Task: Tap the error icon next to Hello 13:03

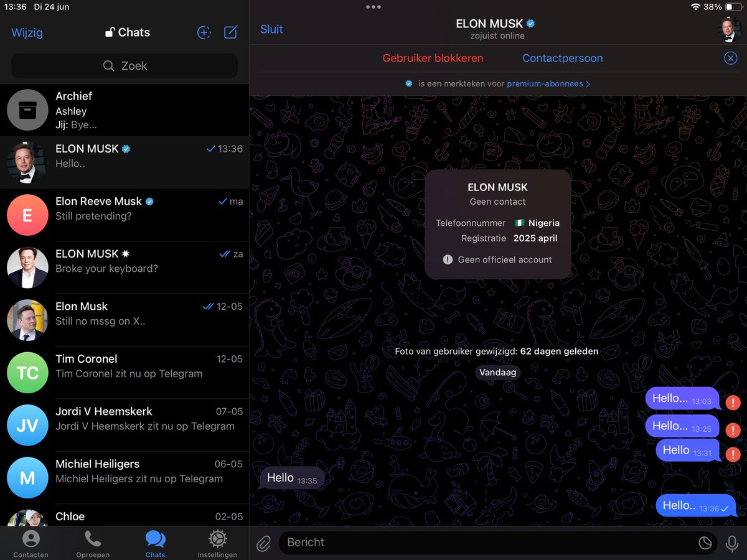Action: pyautogui.click(x=733, y=402)
